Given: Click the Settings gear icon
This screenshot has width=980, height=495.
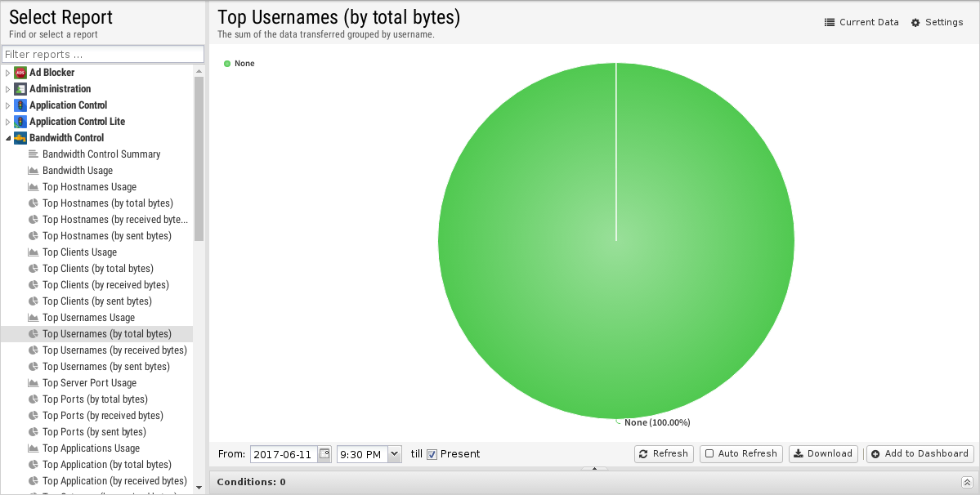Looking at the screenshot, I should coord(915,23).
